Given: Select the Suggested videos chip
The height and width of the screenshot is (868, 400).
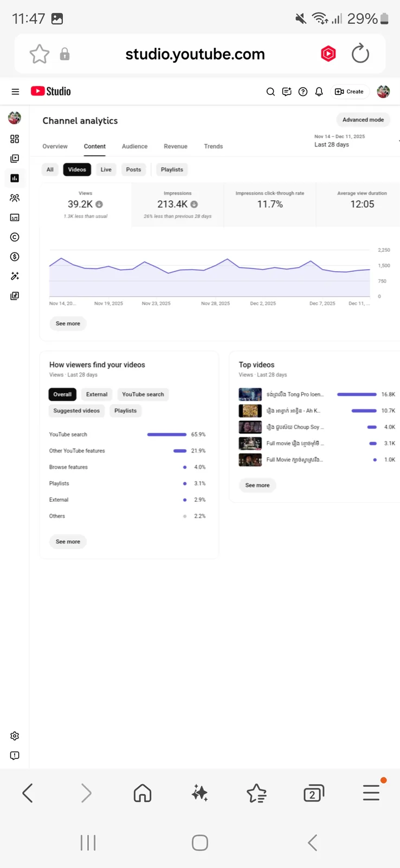Looking at the screenshot, I should click(x=76, y=411).
